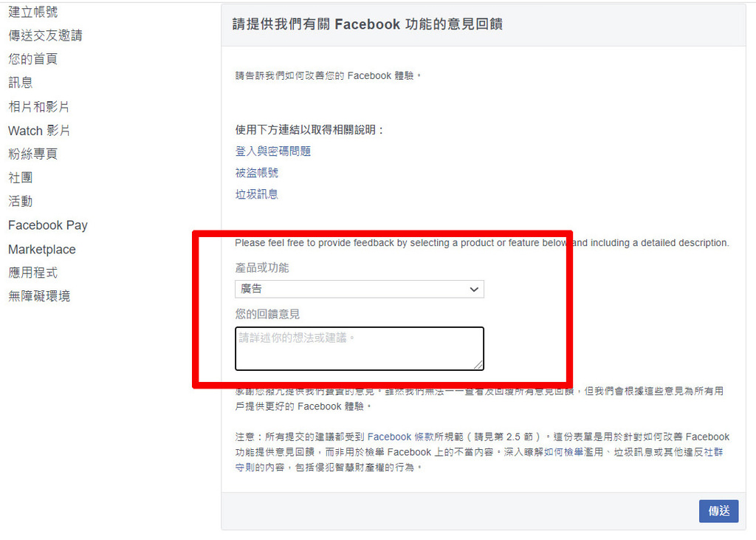Screen dimensions: 756x540
Task: Open the 建立帳號 sidebar item
Action: tap(32, 12)
